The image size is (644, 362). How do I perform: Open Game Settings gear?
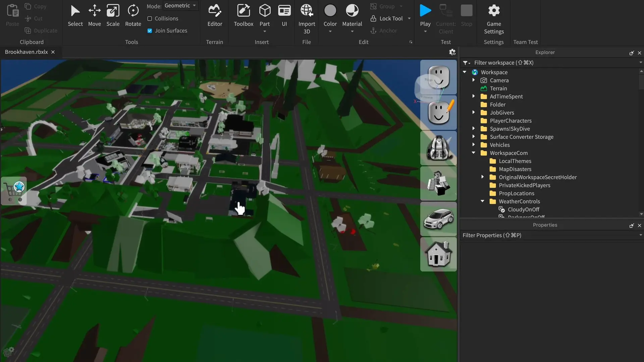click(494, 19)
